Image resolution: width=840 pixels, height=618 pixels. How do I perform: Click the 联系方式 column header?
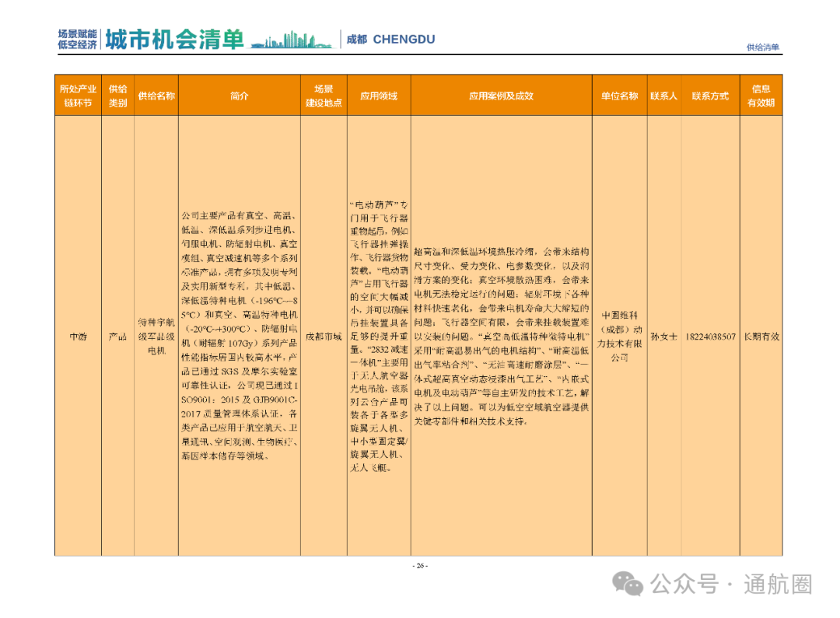coord(710,96)
